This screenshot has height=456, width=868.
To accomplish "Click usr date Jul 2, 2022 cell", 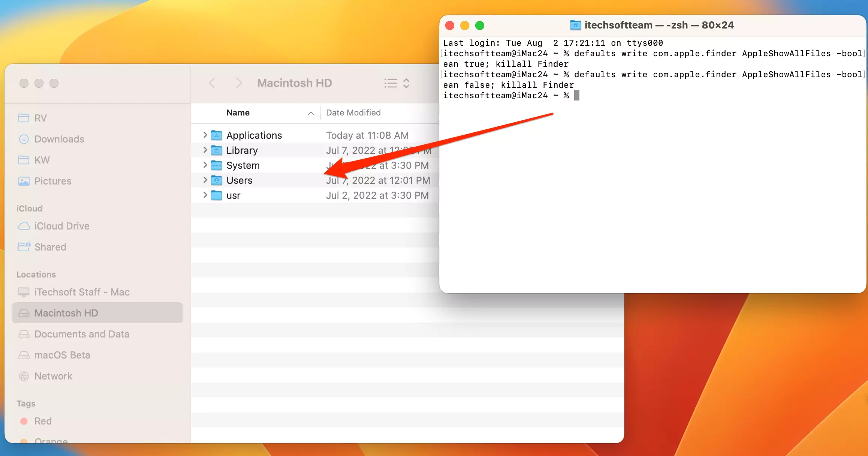I will point(377,195).
